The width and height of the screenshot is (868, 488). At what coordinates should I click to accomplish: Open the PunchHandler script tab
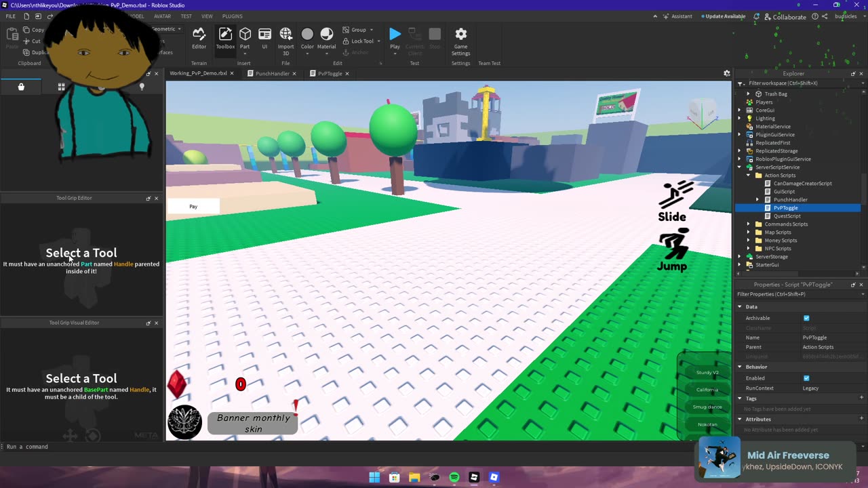click(x=272, y=73)
